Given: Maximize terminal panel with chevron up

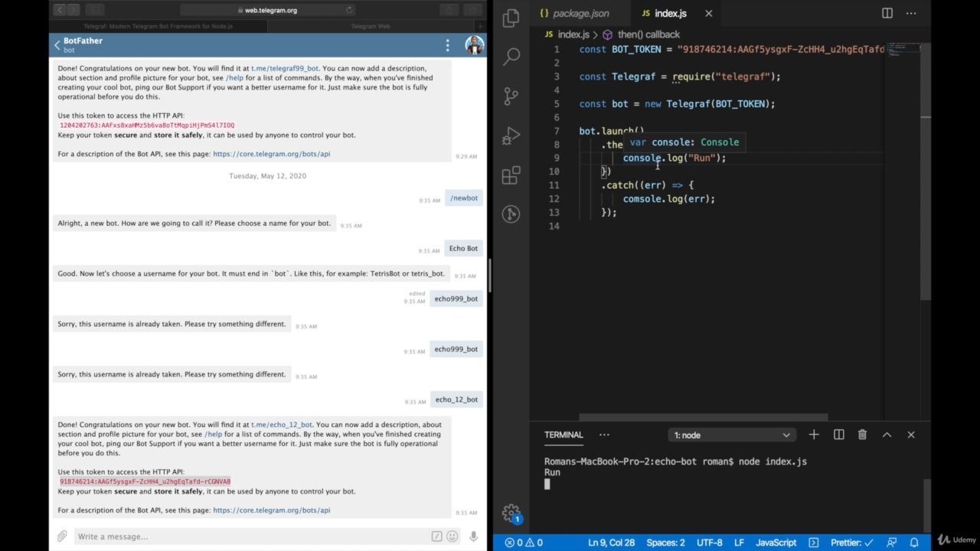Looking at the screenshot, I should [887, 435].
